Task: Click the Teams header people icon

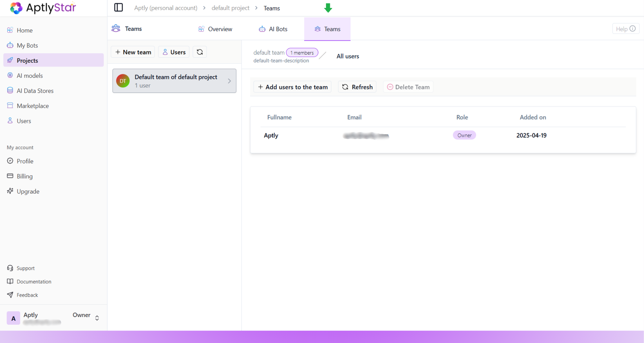Action: click(116, 28)
